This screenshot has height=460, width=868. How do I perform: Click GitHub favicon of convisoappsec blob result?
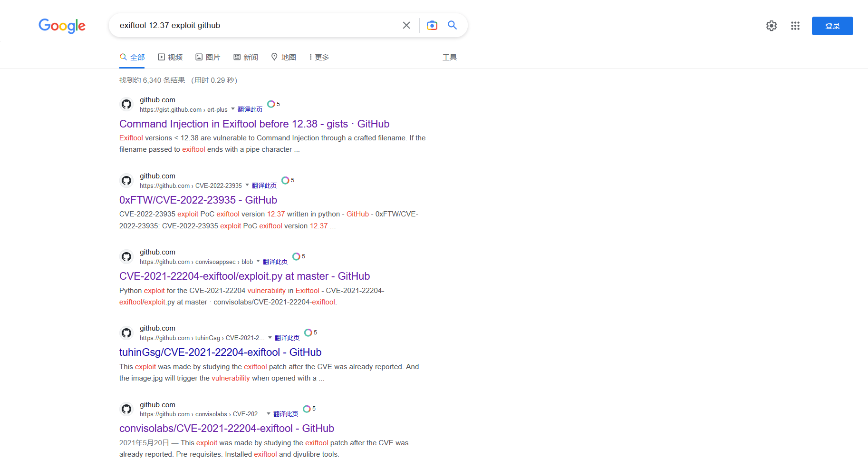tap(126, 256)
